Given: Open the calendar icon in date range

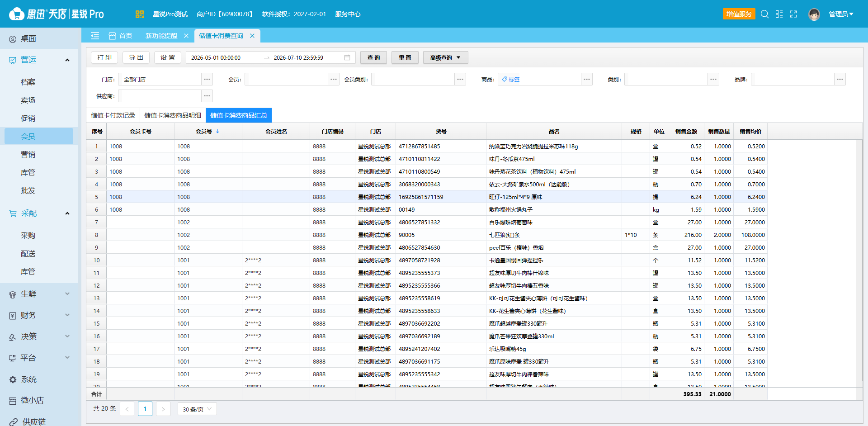Looking at the screenshot, I should pyautogui.click(x=347, y=57).
